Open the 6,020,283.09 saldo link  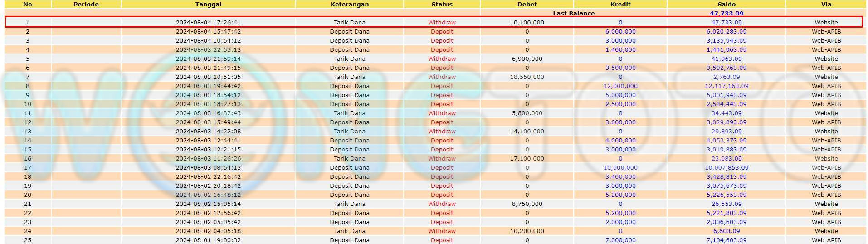[727, 32]
